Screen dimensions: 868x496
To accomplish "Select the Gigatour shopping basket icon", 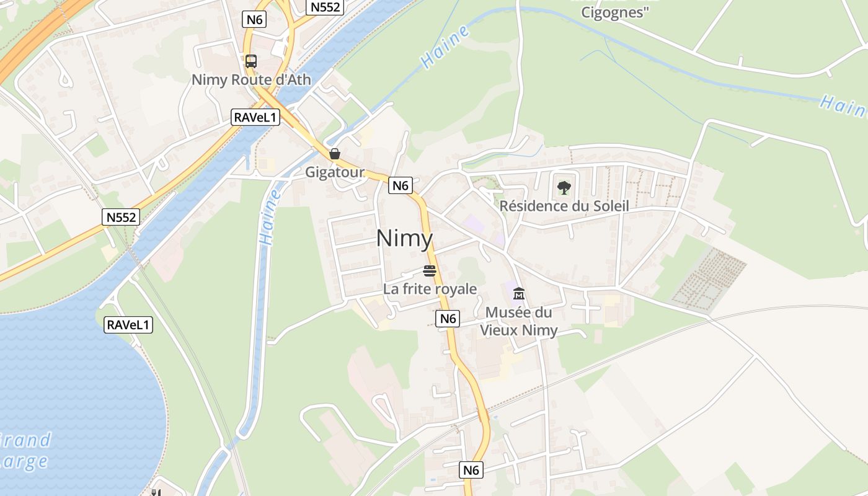I will (x=335, y=154).
